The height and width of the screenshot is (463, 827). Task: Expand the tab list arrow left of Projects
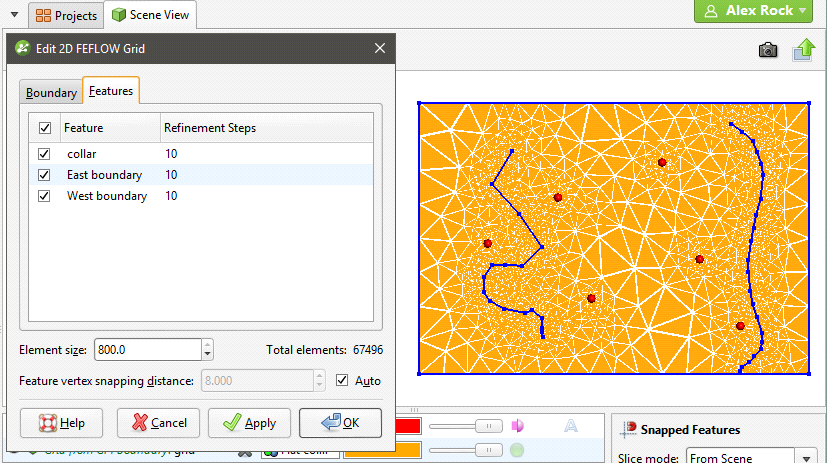click(14, 16)
